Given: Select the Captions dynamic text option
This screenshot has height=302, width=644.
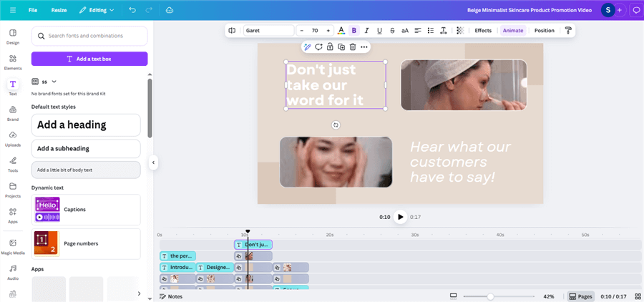Looking at the screenshot, I should (x=86, y=210).
